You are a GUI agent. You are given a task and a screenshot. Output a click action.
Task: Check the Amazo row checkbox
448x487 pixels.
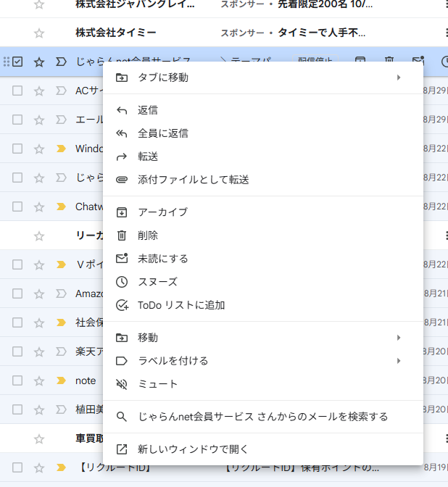point(17,294)
